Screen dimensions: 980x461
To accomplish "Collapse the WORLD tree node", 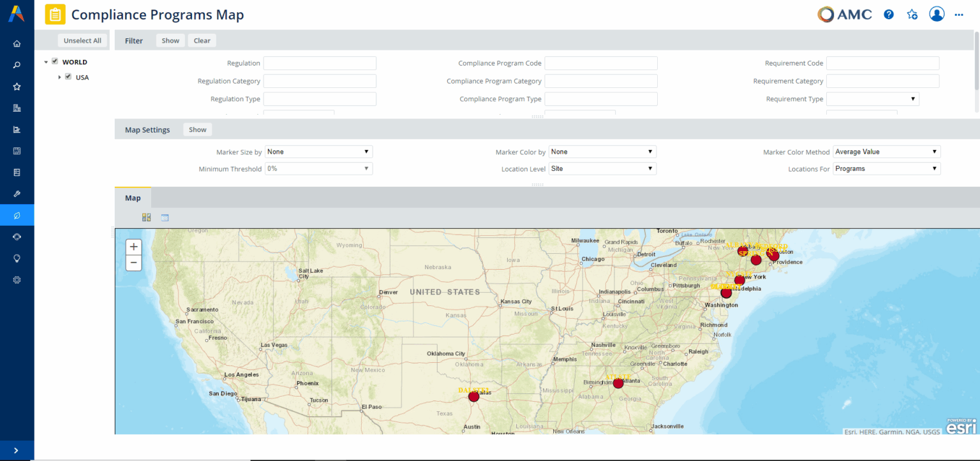I will 46,61.
